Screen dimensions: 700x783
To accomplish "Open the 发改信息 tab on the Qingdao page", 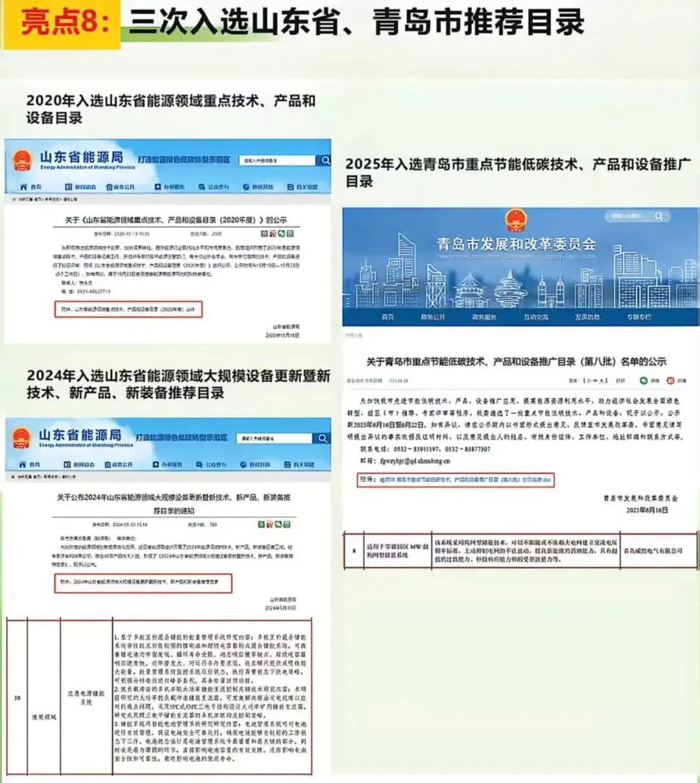I will pos(587,317).
